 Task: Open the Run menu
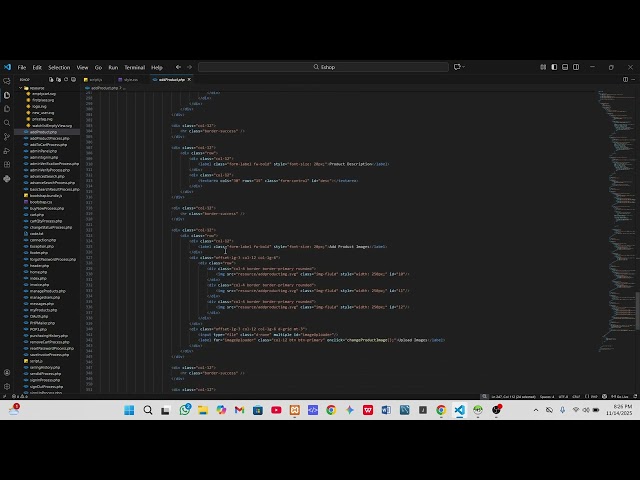tap(113, 67)
